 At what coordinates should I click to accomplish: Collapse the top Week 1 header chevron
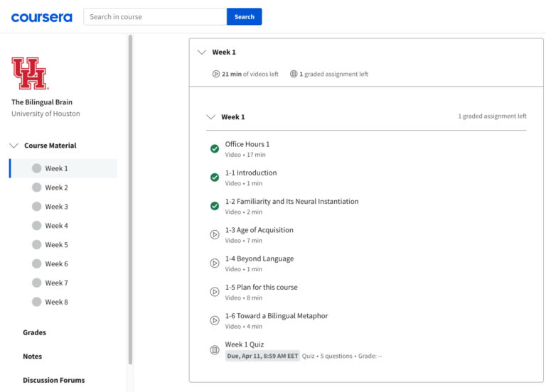tap(202, 52)
